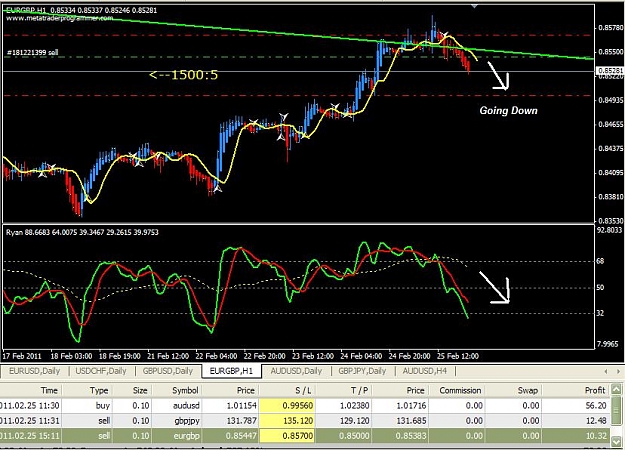The height and width of the screenshot is (450, 625).
Task: Click the 0.85000 take profit cell
Action: [342, 436]
